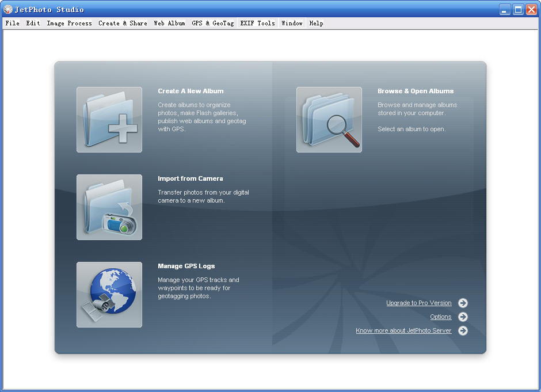Image resolution: width=541 pixels, height=392 pixels.
Task: Click the Options link
Action: 440,317
